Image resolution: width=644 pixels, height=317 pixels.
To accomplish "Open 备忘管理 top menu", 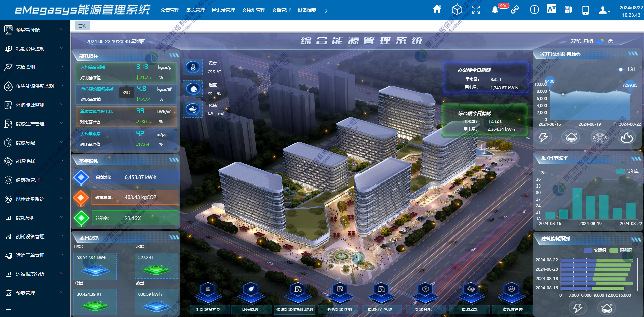I will pyautogui.click(x=196, y=10).
